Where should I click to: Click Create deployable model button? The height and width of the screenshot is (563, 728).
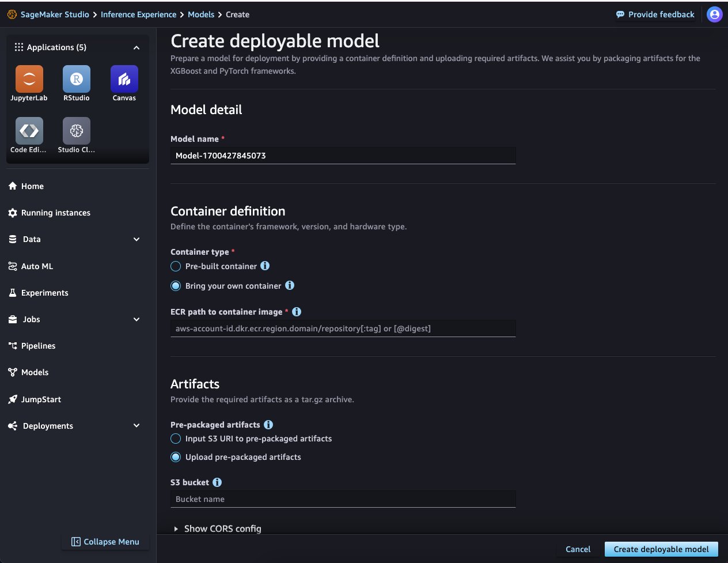coord(661,549)
